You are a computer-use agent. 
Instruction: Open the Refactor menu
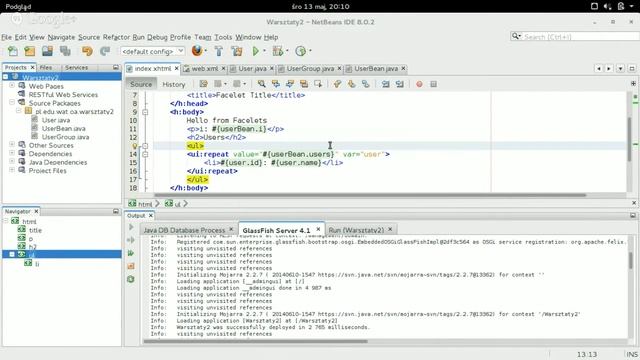point(116,37)
